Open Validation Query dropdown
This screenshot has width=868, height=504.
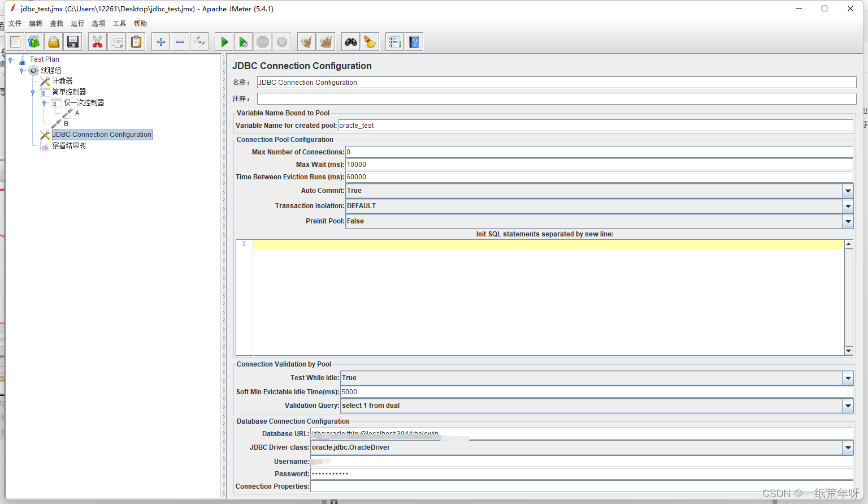[x=848, y=406]
